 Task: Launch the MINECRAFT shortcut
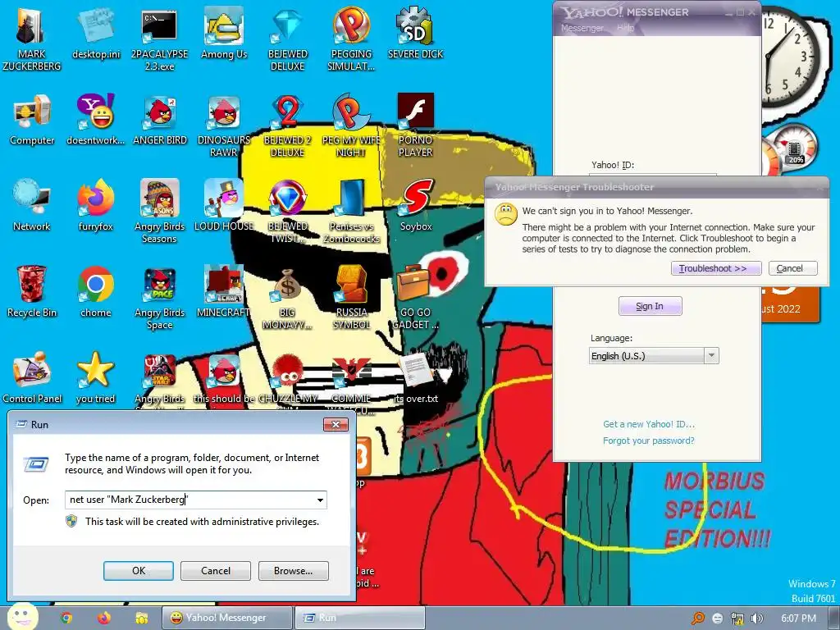[x=223, y=284]
